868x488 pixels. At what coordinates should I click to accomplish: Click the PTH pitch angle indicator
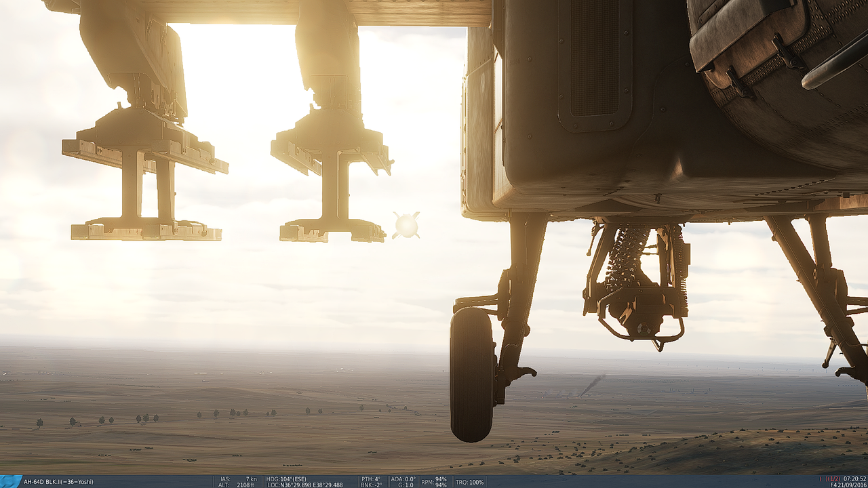372,477
